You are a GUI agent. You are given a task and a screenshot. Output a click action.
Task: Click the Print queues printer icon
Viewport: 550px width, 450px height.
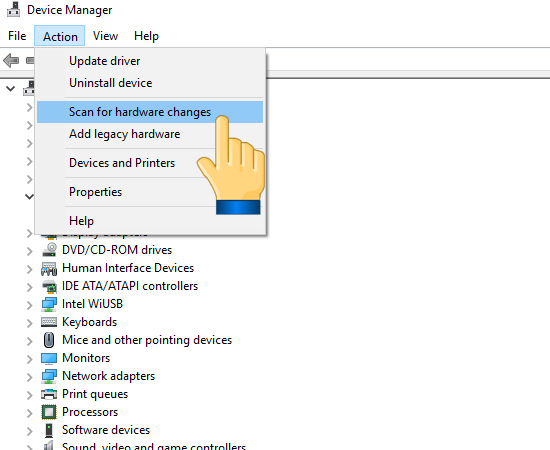49,394
